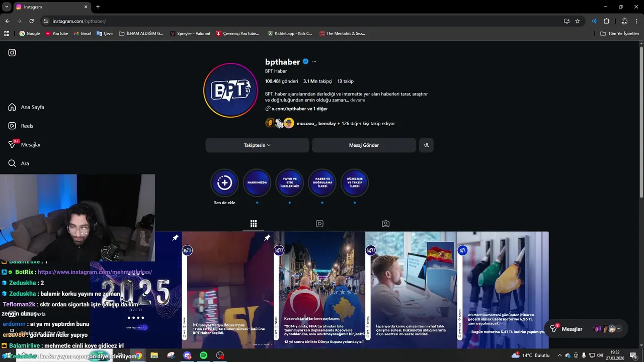Open İLHAM ALDIĞIM G... bookmark folder
Image resolution: width=644 pixels, height=362 pixels.
tap(141, 33)
